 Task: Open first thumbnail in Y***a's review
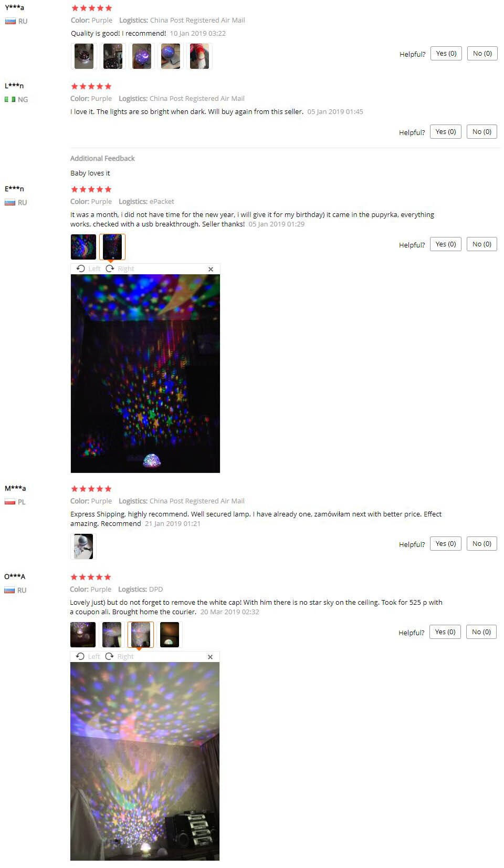click(84, 56)
